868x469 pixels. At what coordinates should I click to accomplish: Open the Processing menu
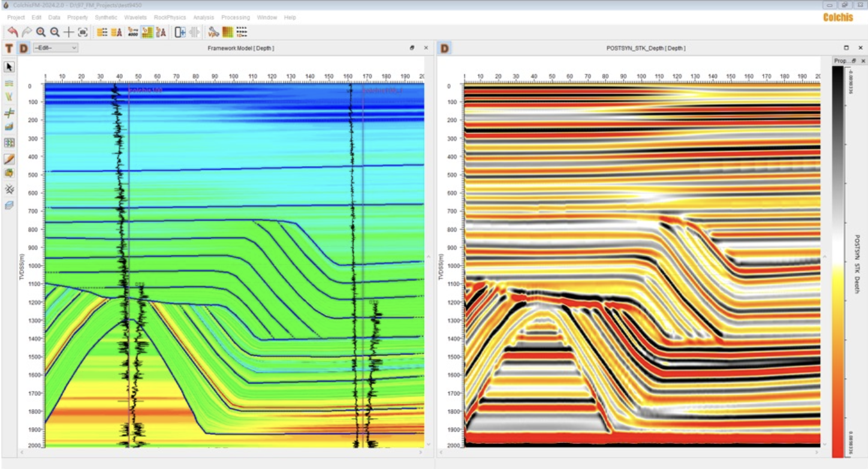click(x=236, y=17)
